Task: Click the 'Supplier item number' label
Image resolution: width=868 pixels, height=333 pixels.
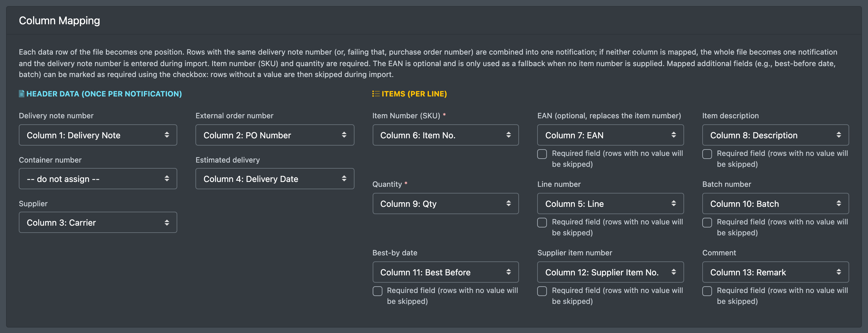Action: click(575, 253)
